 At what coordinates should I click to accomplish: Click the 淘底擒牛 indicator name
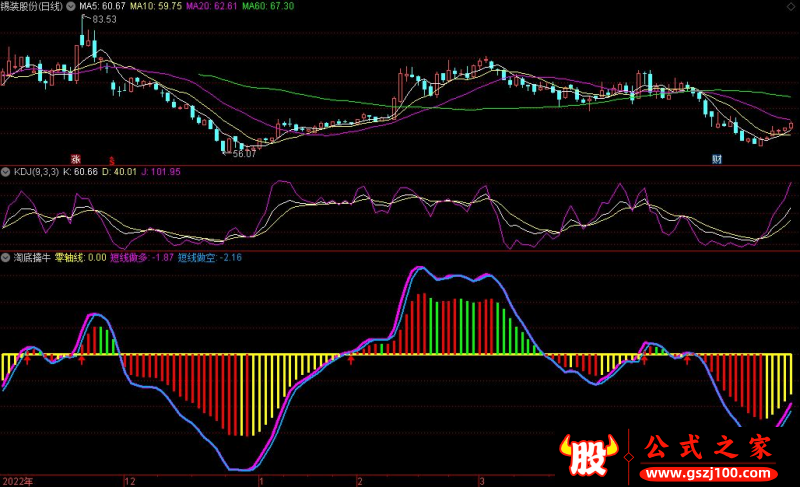(x=32, y=258)
